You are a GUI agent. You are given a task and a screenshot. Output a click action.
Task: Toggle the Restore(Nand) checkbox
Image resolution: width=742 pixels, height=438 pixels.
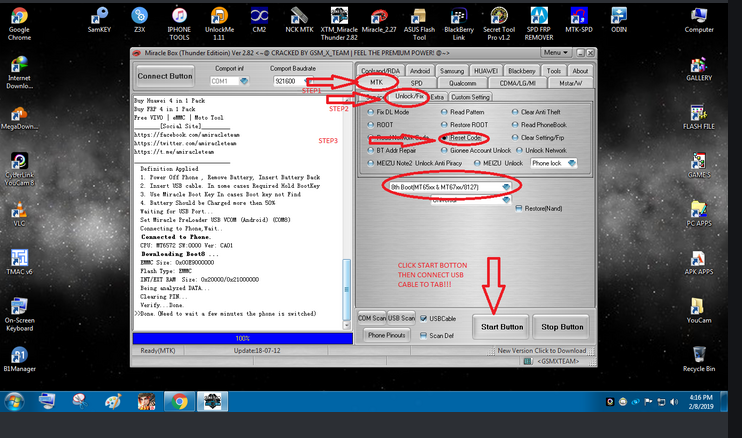point(519,209)
